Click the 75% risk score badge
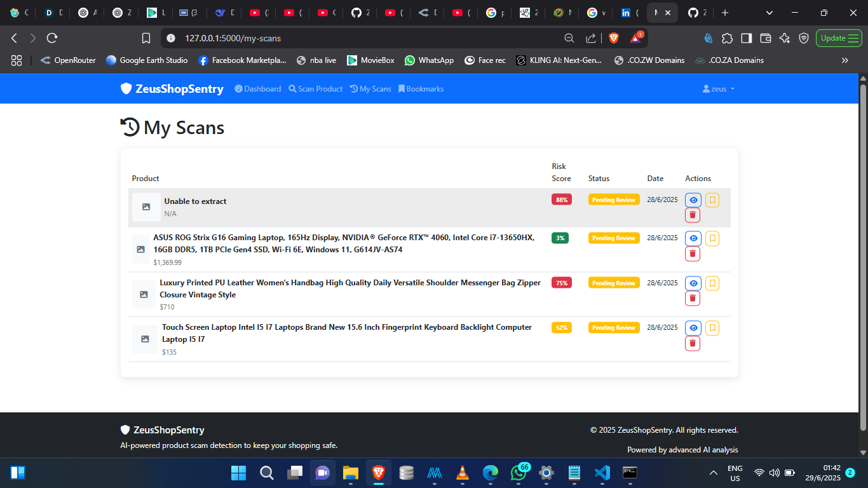Image resolution: width=868 pixels, height=488 pixels. coord(562,283)
